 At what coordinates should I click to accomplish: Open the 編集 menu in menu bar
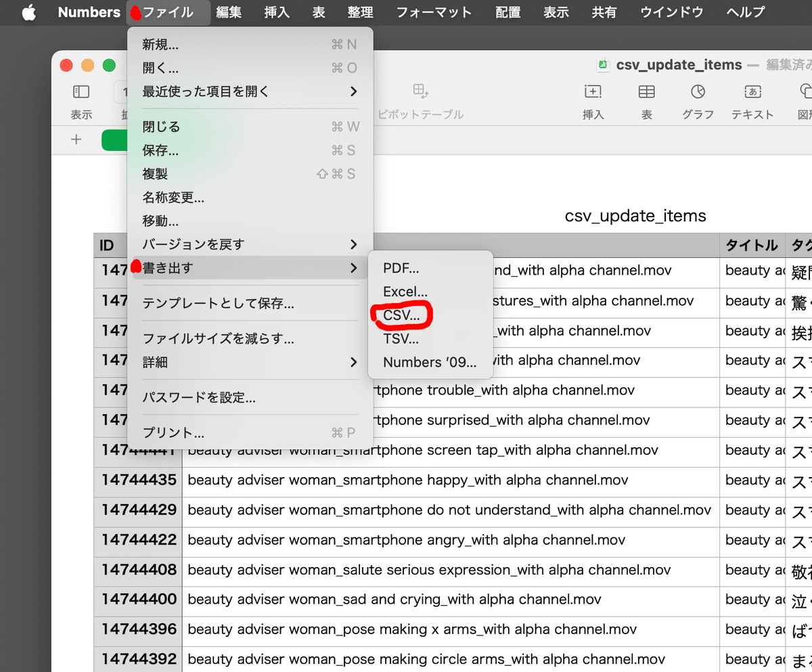229,12
